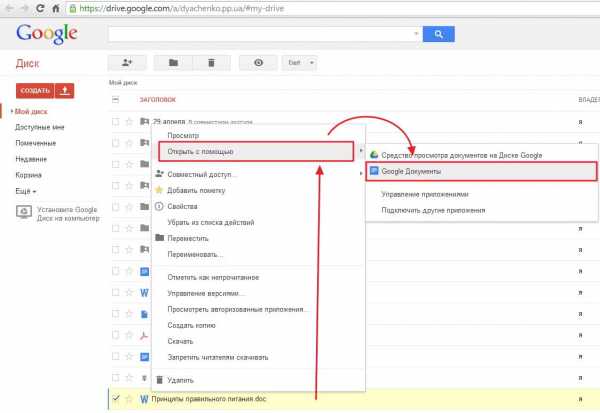Choose Просмотреть авторизованные приложения...
600x413 pixels.
pos(237,309)
